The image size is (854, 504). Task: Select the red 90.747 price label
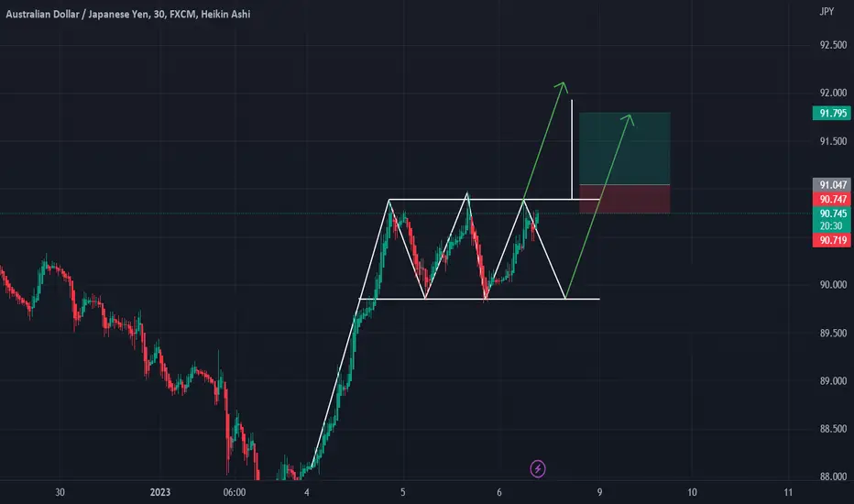tap(832, 200)
